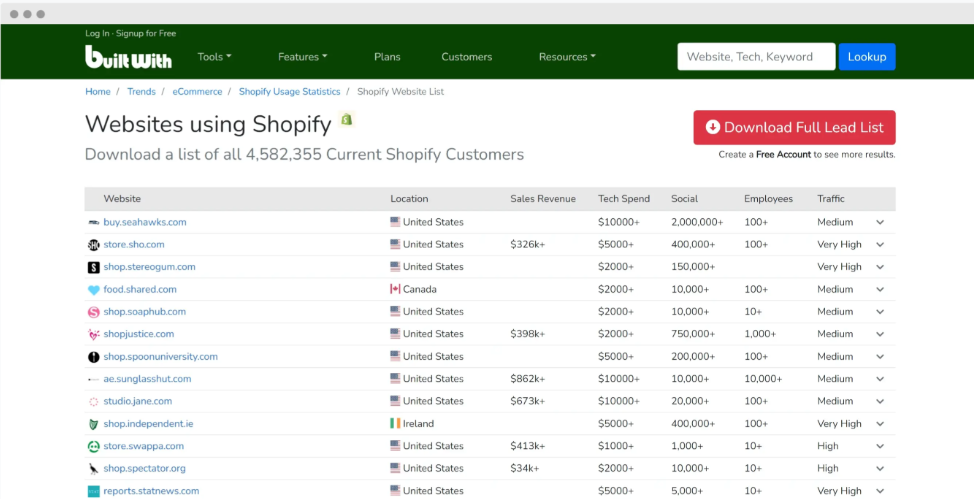The height and width of the screenshot is (499, 974).
Task: Click the food.shared.com heart favicon
Action: [94, 290]
